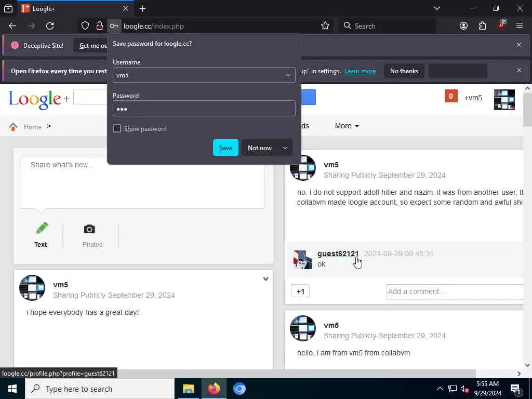This screenshot has width=532, height=399.
Task: Click the Loogle+ browser tab
Action: coord(76,8)
